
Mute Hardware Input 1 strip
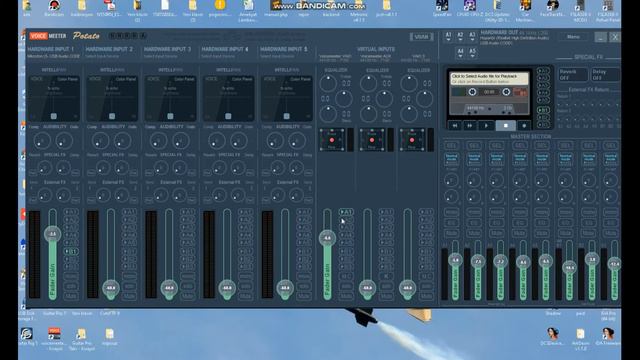coord(71,296)
